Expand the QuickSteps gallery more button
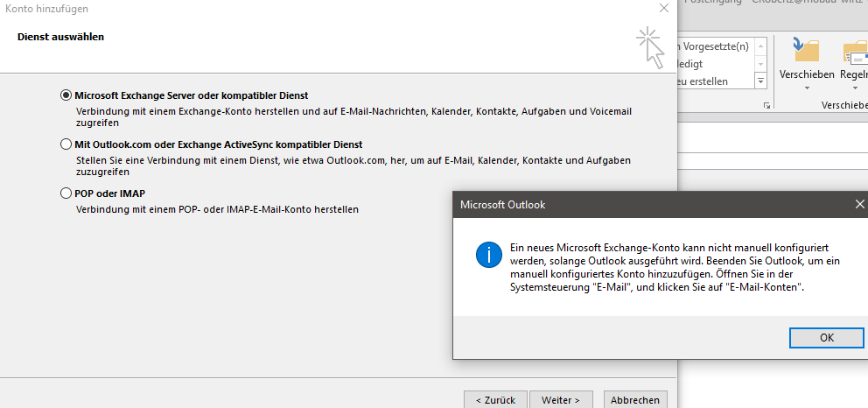868x408 pixels. coord(760,81)
